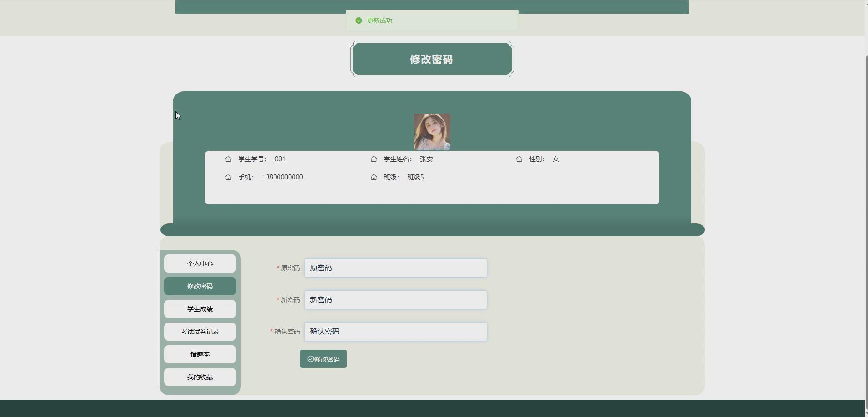Click the green check icon in 更新成功 notification

click(359, 20)
